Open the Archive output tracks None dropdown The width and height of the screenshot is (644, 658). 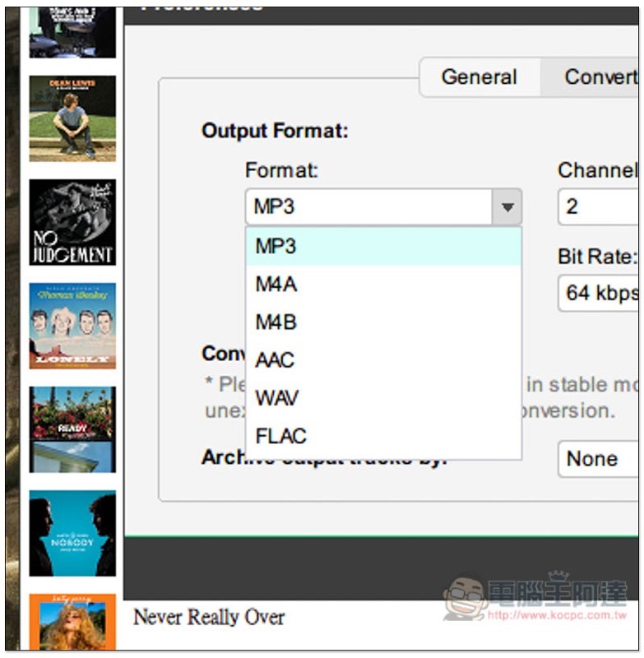click(598, 459)
